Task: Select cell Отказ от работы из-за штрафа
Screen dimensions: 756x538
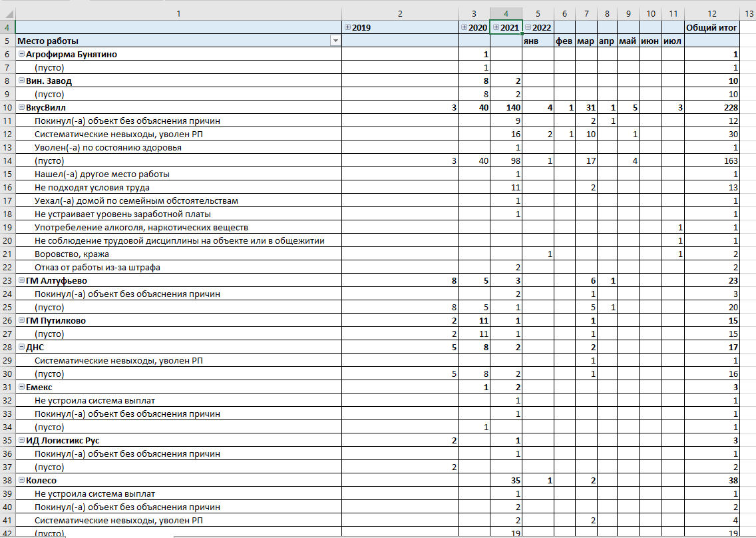Action: (x=178, y=267)
